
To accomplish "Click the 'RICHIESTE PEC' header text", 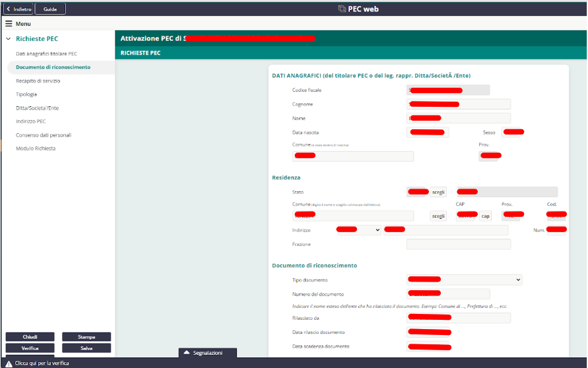I will [x=141, y=53].
